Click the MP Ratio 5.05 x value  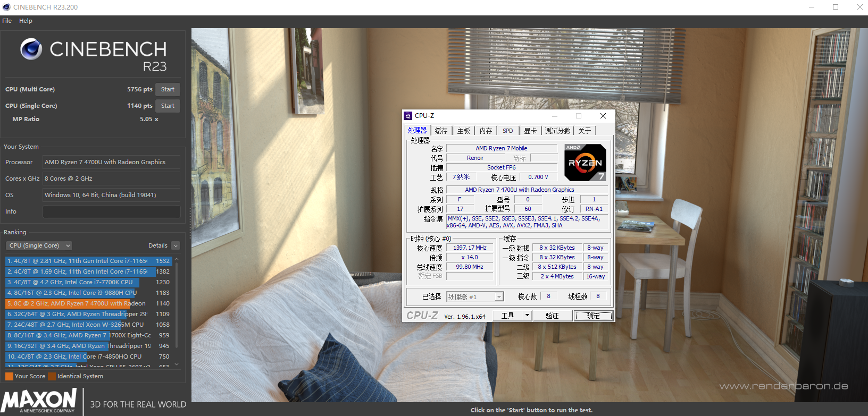point(149,119)
